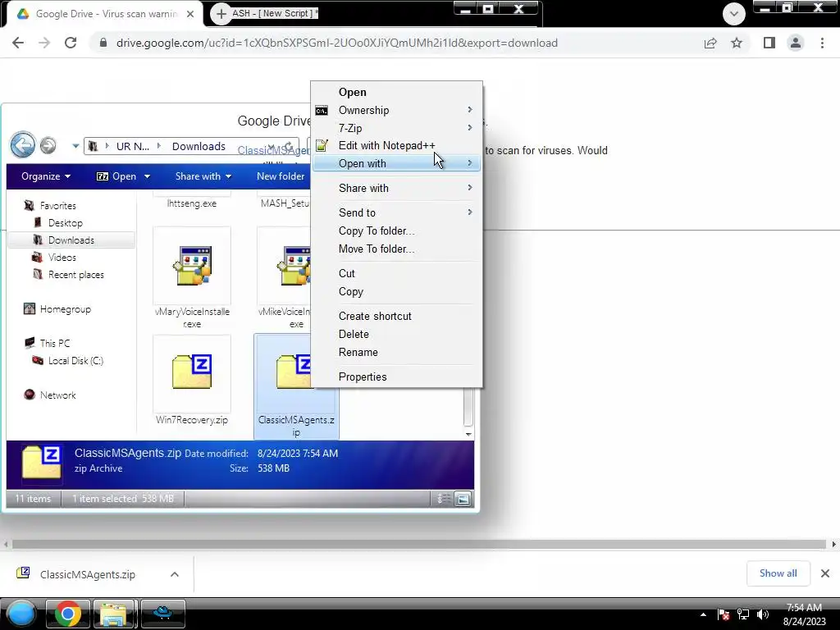Close the Google Drive tab
The width and height of the screenshot is (840, 630).
coord(190,14)
